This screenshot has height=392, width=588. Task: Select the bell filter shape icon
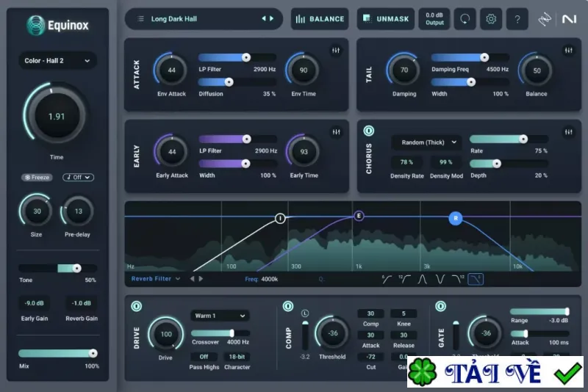pyautogui.click(x=422, y=279)
